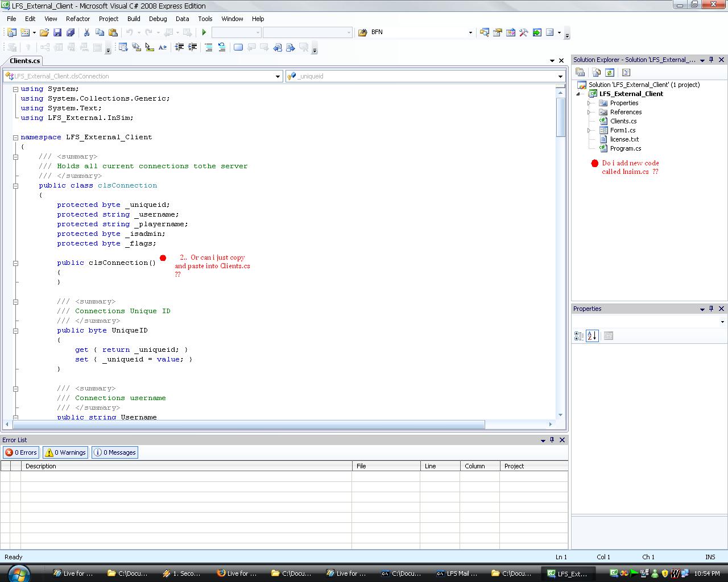Toggle Alphabetical sort in Properties panel

tap(592, 336)
